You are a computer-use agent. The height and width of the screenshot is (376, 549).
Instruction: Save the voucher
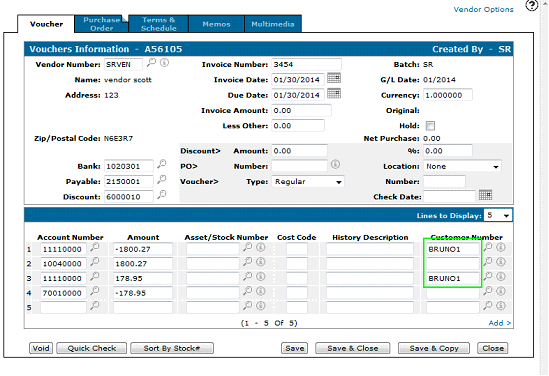point(294,348)
